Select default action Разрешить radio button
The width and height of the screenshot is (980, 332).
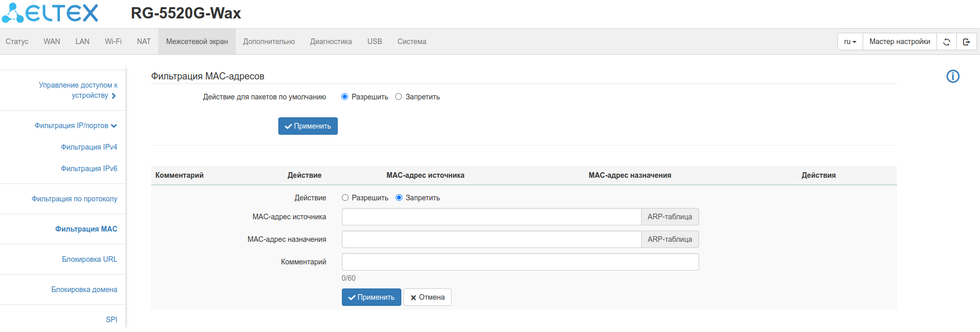[x=345, y=97]
